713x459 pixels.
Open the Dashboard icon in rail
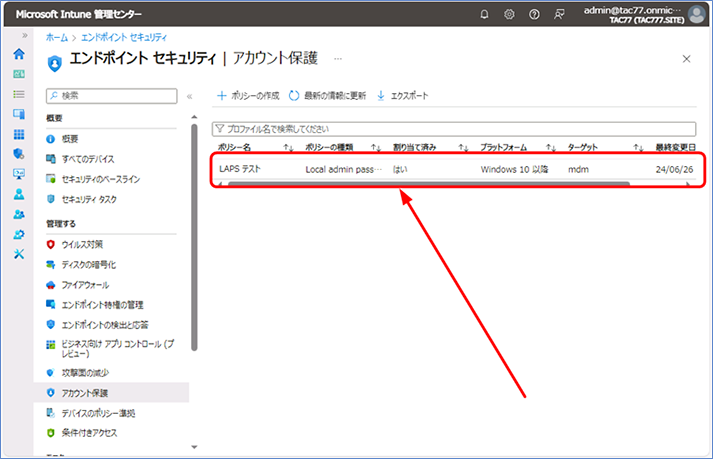[19, 74]
